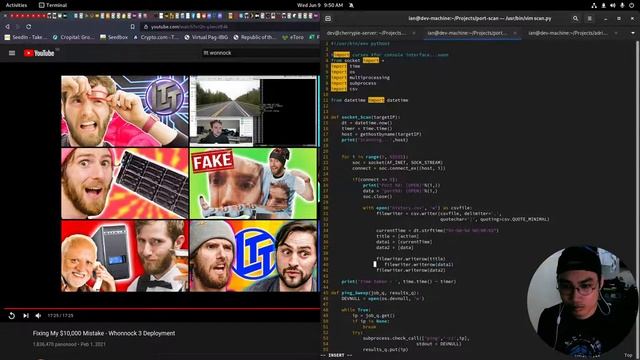Screen dimensions: 640x360
Task: Close the port-scan terminal tab
Action: 515,33
